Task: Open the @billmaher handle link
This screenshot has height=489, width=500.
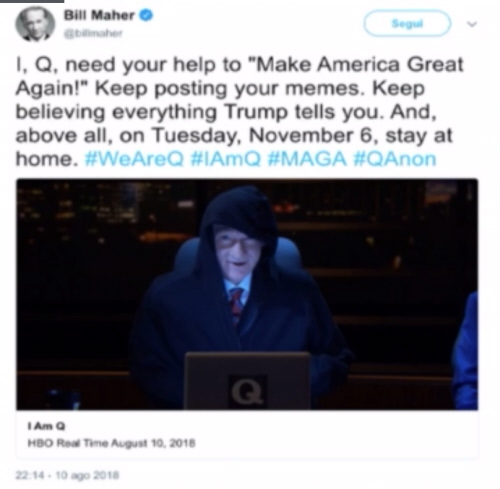Action: (94, 33)
